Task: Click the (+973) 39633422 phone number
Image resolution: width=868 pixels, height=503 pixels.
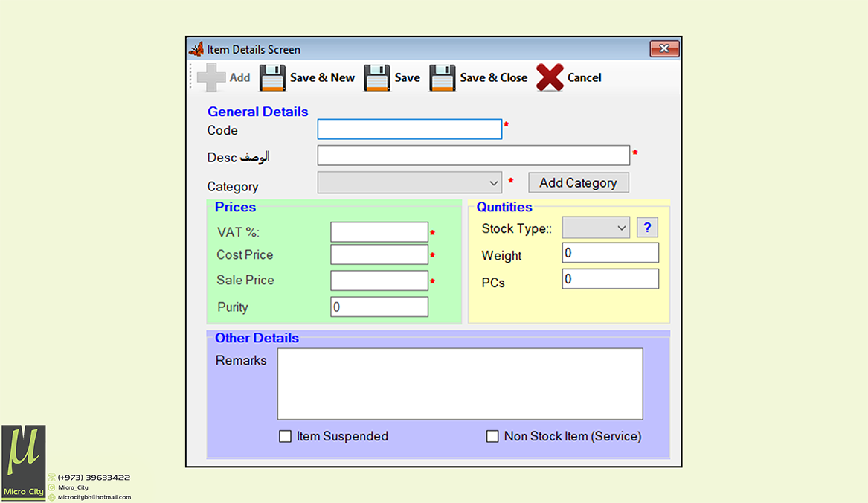Action: click(94, 478)
